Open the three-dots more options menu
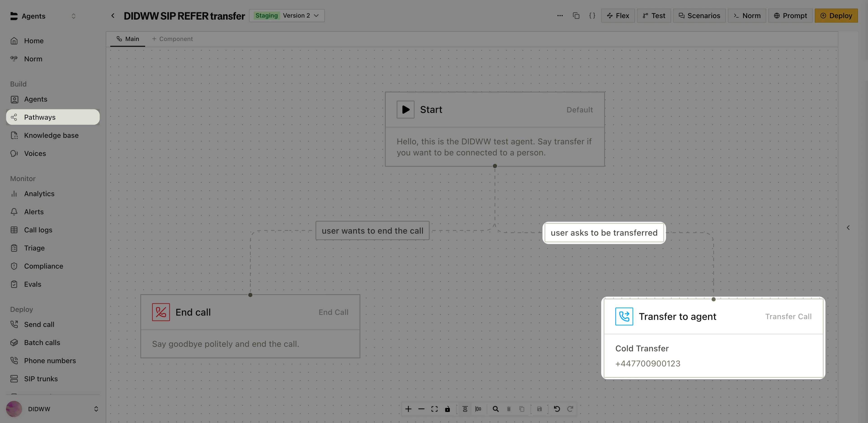This screenshot has width=868, height=423. tap(560, 16)
